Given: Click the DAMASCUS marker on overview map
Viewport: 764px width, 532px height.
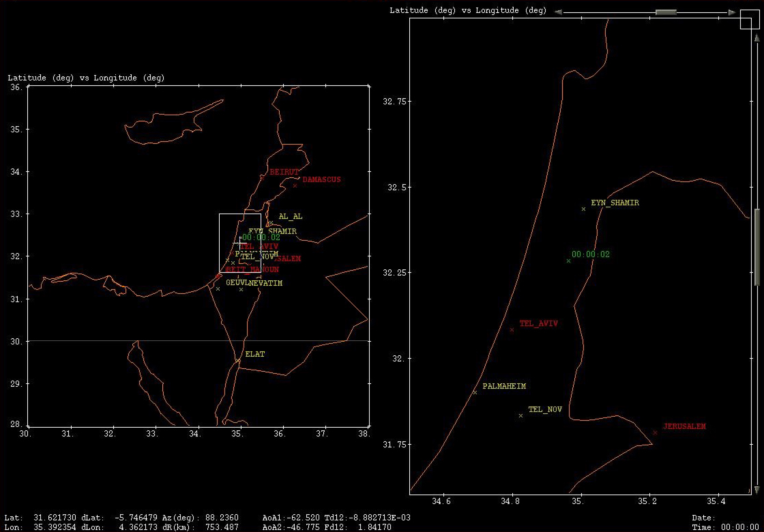Looking at the screenshot, I should [x=295, y=186].
